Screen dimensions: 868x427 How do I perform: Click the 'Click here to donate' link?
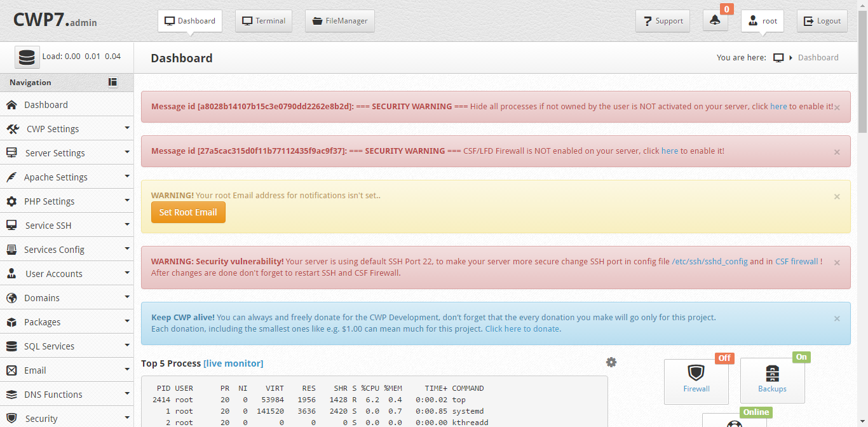click(x=522, y=329)
